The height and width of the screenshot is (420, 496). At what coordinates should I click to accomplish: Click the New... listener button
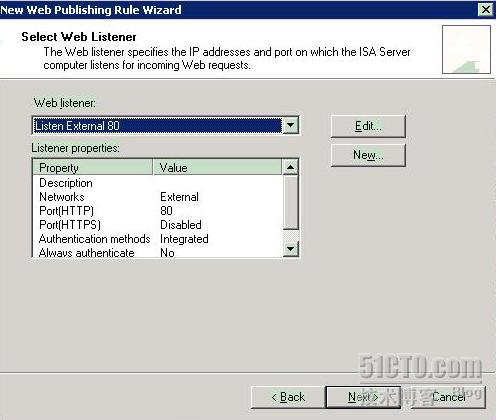tap(368, 155)
